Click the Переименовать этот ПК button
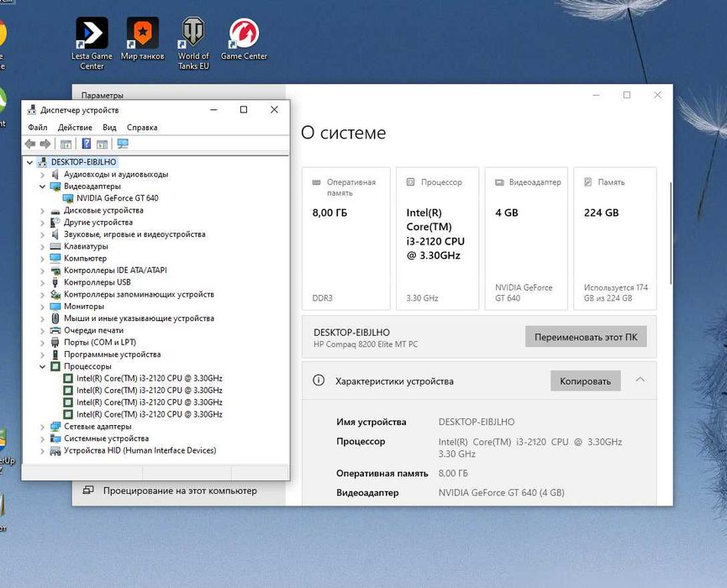Screen dimensions: 727x588 (x=586, y=337)
